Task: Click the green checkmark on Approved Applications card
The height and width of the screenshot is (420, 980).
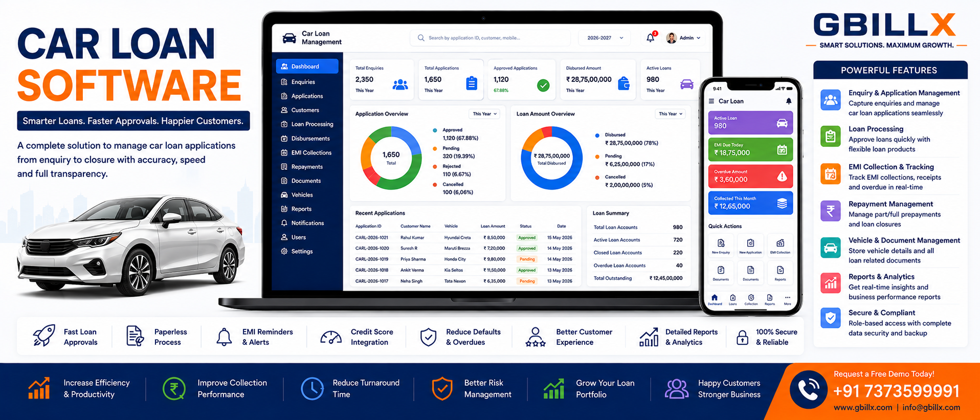Action: 543,85
